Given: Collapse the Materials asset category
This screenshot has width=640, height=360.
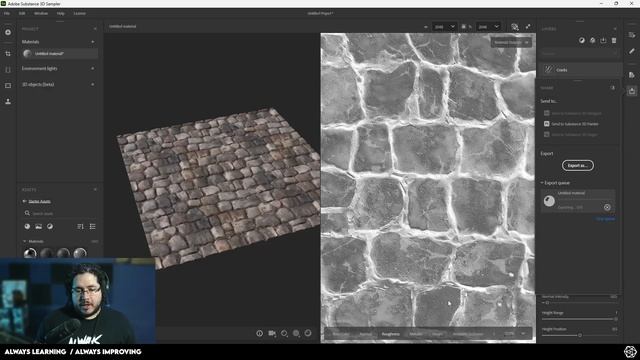Looking at the screenshot, I should [x=24, y=241].
